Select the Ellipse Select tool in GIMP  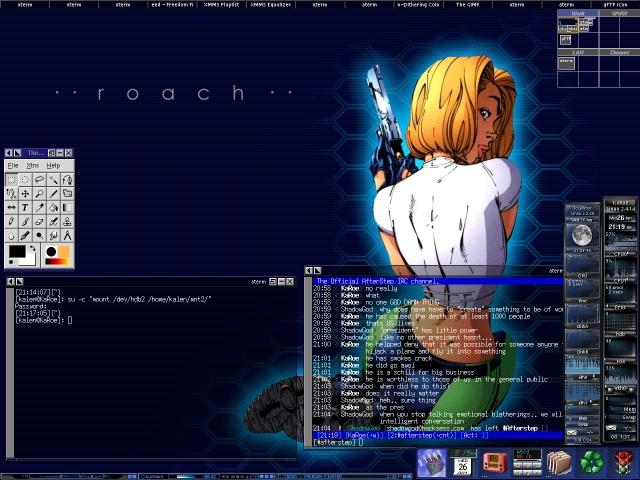25,180
